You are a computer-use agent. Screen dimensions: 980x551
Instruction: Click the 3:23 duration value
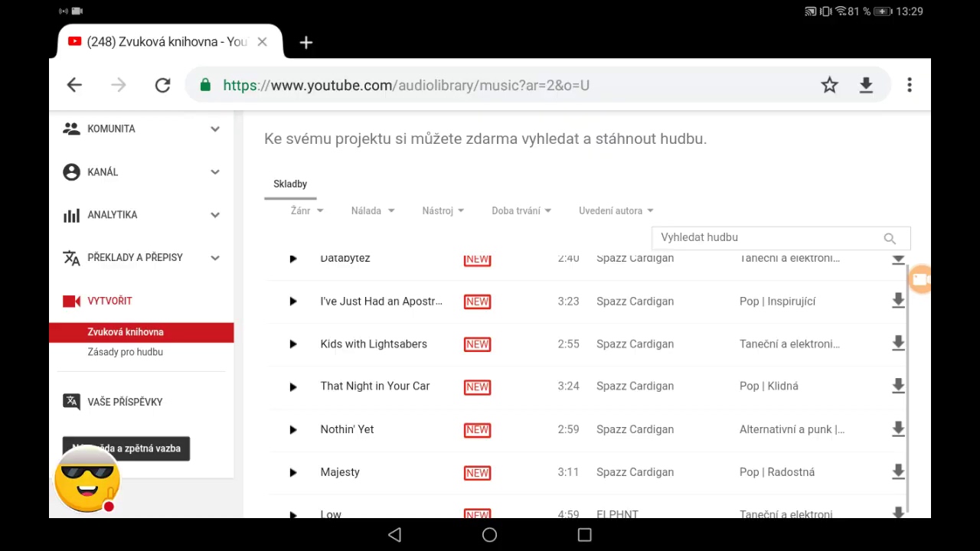(x=568, y=302)
